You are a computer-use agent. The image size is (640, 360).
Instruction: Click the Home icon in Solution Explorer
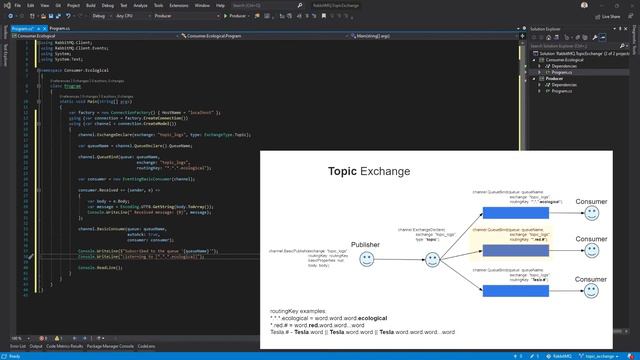click(x=549, y=38)
